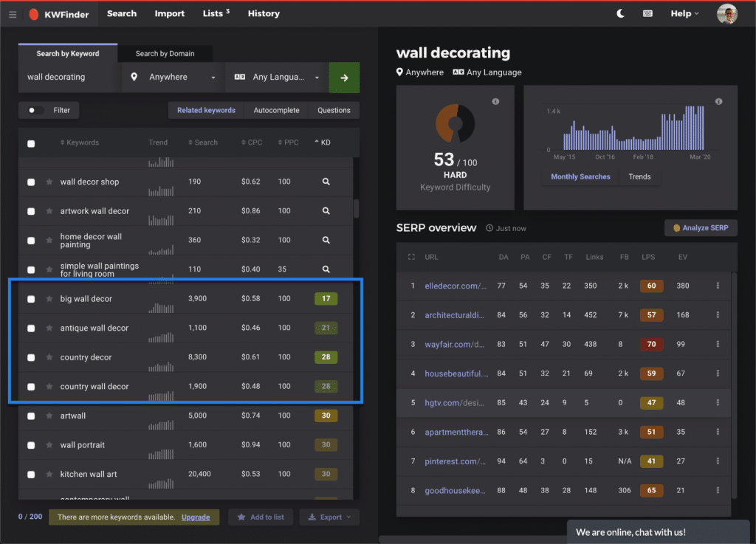
Task: Check KD for simple wall paintings
Action: click(x=326, y=269)
